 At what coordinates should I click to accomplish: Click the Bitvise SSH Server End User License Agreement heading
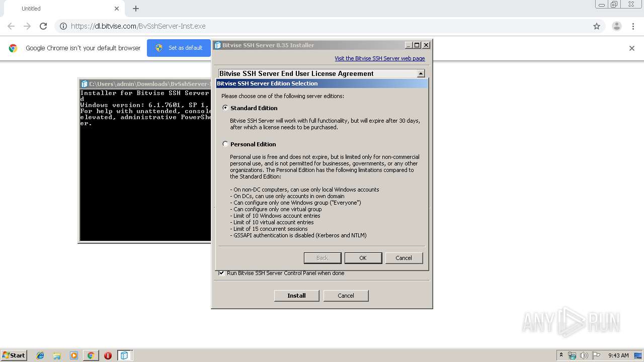(x=296, y=73)
